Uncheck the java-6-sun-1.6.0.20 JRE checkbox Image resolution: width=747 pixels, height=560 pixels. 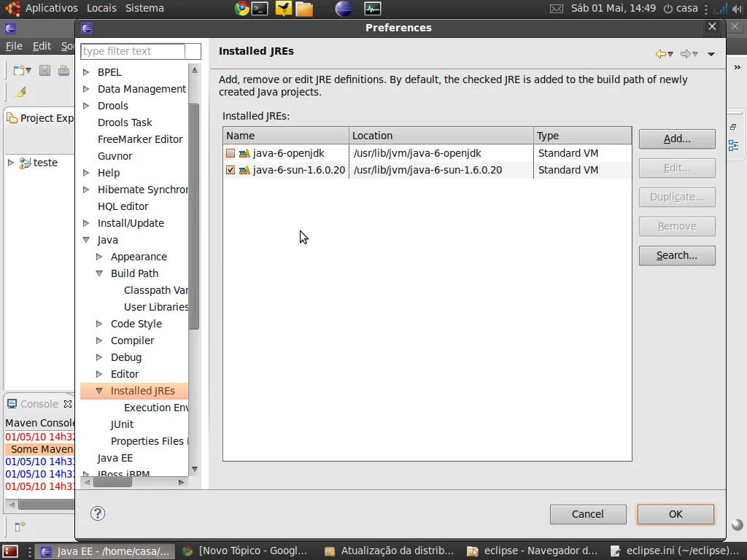(x=231, y=170)
